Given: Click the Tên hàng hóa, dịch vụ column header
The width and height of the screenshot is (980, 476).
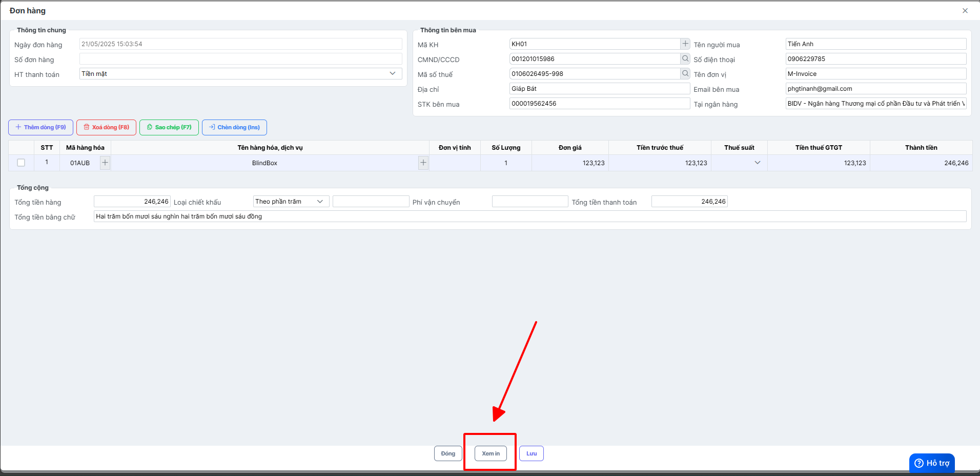Looking at the screenshot, I should pyautogui.click(x=270, y=148).
